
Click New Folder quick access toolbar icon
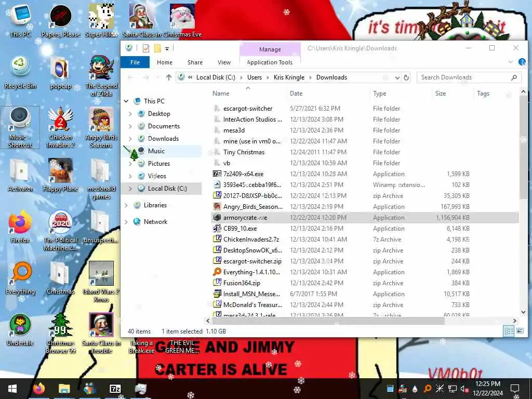coord(157,48)
